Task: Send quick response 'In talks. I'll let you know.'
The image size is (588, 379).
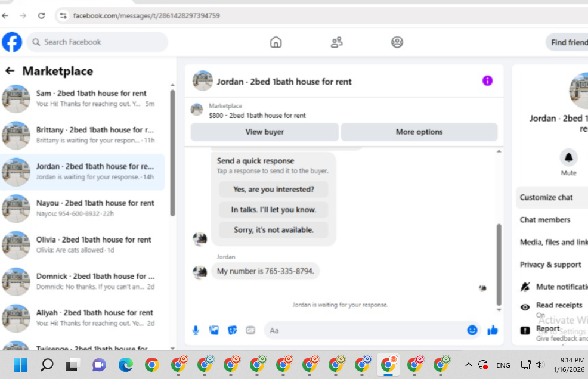Action: 273,210
